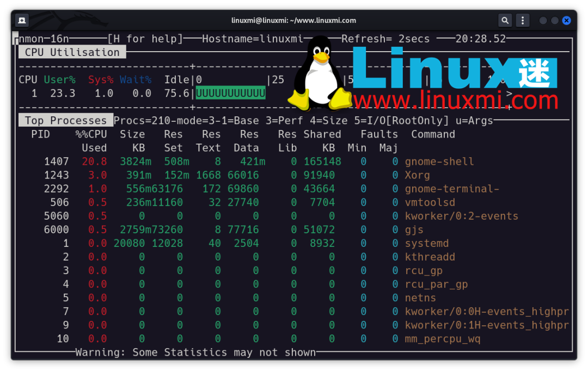The width and height of the screenshot is (588, 372).
Task: Click the '3=Perf' mode option text
Action: tap(284, 121)
